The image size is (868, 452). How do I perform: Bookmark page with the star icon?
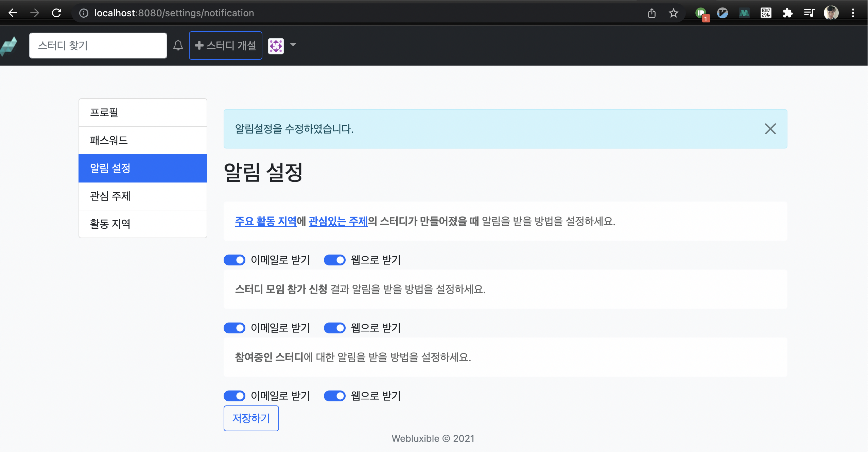point(673,13)
